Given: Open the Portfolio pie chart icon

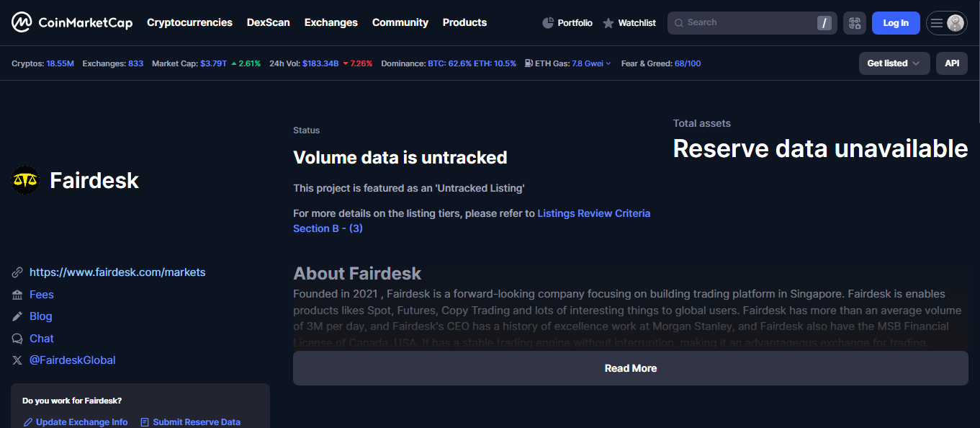Looking at the screenshot, I should click(x=548, y=23).
